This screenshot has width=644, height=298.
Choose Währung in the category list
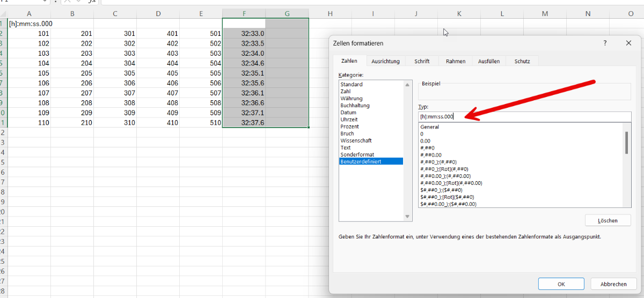(x=352, y=99)
